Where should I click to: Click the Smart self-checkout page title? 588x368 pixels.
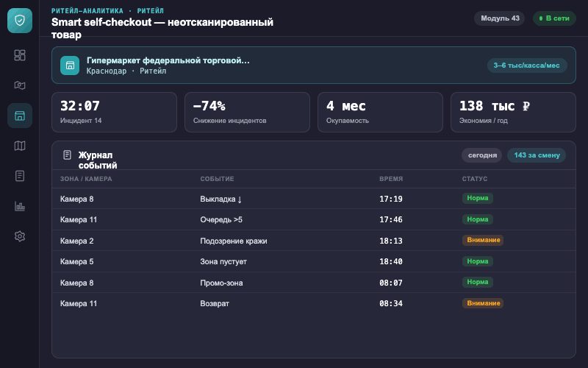coord(162,28)
